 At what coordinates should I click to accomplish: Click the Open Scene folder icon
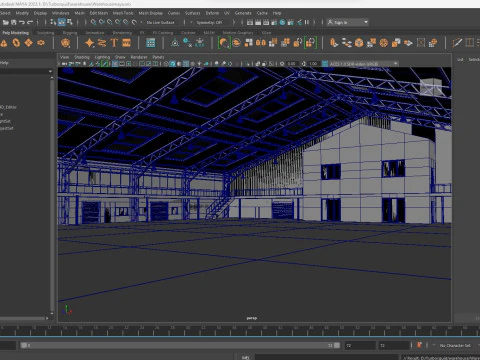click(x=6, y=22)
